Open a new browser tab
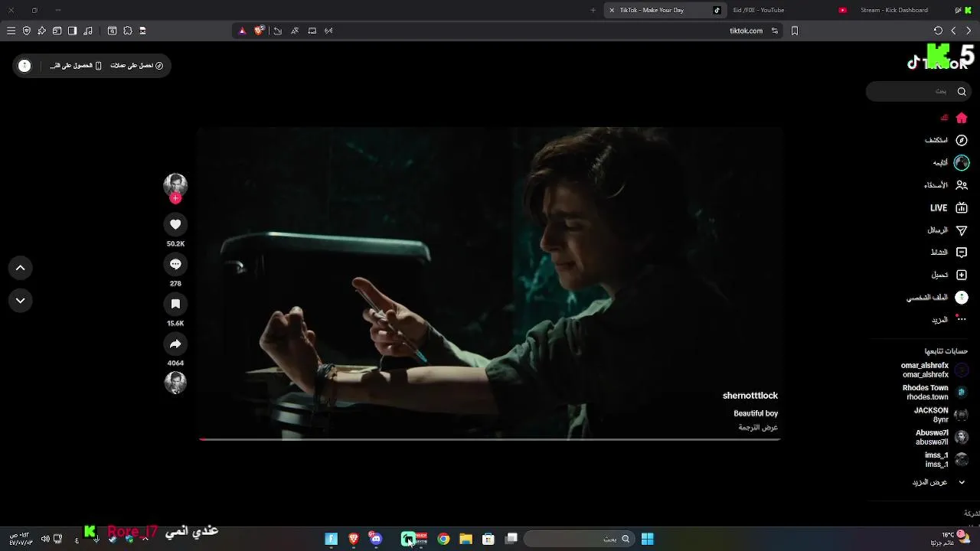This screenshot has width=980, height=551. click(593, 10)
